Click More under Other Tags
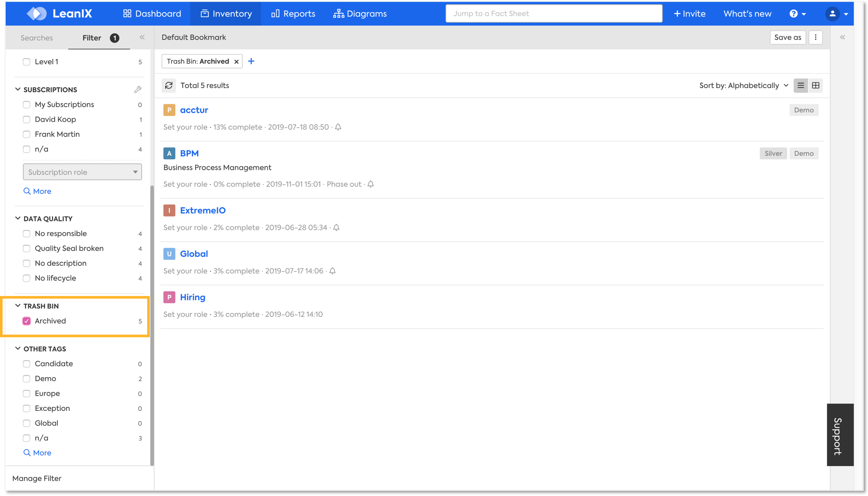This screenshot has width=868, height=496. coord(37,453)
